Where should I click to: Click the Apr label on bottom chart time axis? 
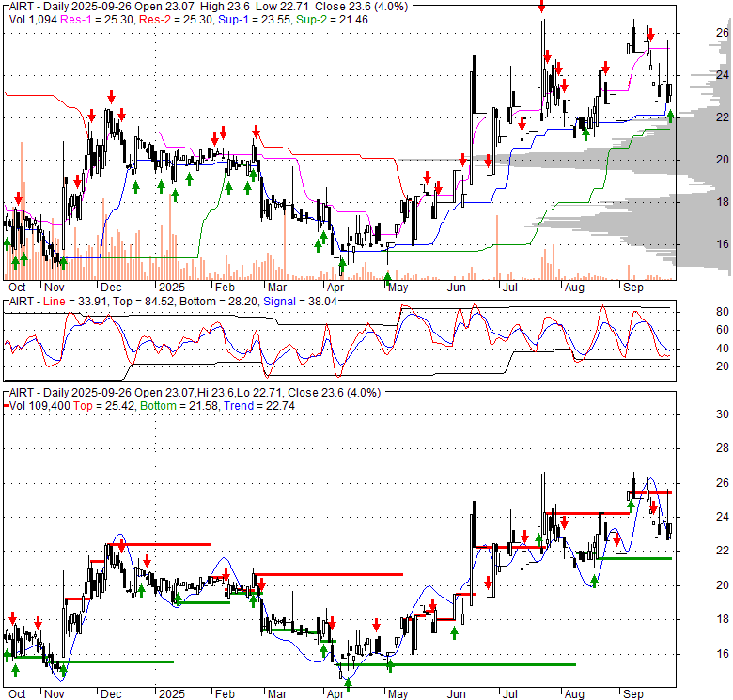coord(335,694)
